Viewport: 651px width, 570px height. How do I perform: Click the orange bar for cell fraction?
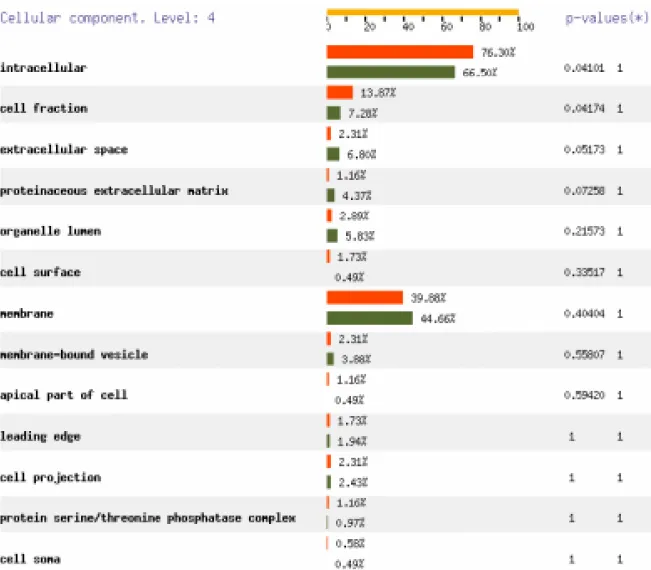340,92
